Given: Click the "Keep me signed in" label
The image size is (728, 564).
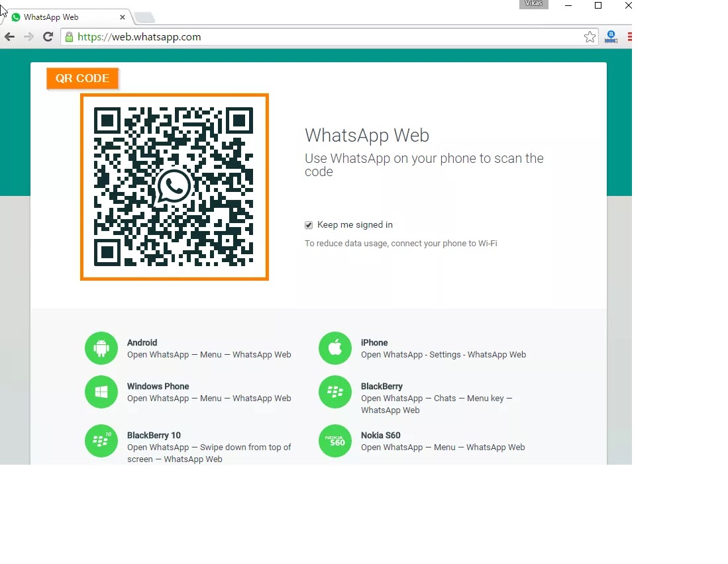Looking at the screenshot, I should pyautogui.click(x=354, y=225).
